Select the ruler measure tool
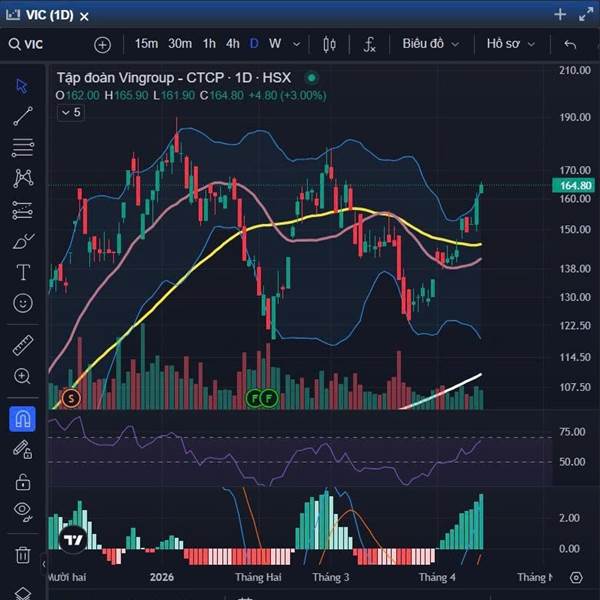Viewport: 600px width, 600px height. pos(23,346)
